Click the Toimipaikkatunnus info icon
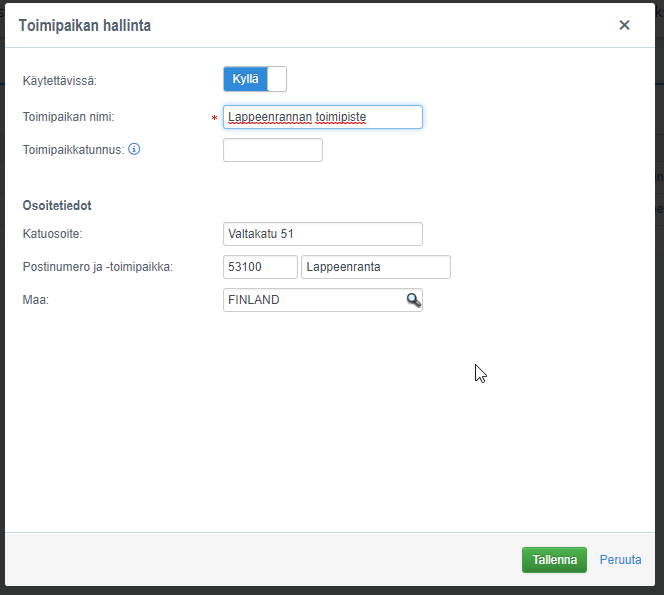The height and width of the screenshot is (595, 664). click(x=134, y=150)
